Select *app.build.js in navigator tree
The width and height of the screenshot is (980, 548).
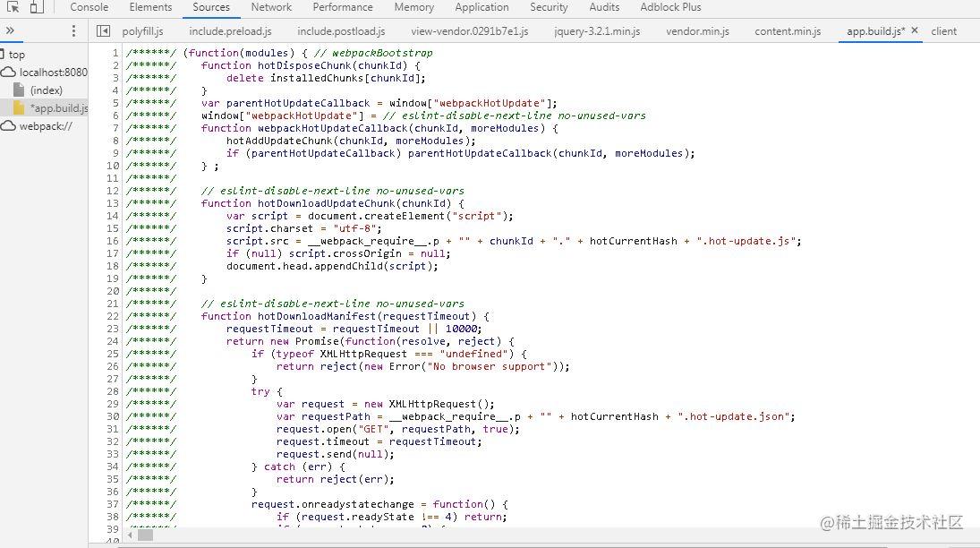(59, 108)
